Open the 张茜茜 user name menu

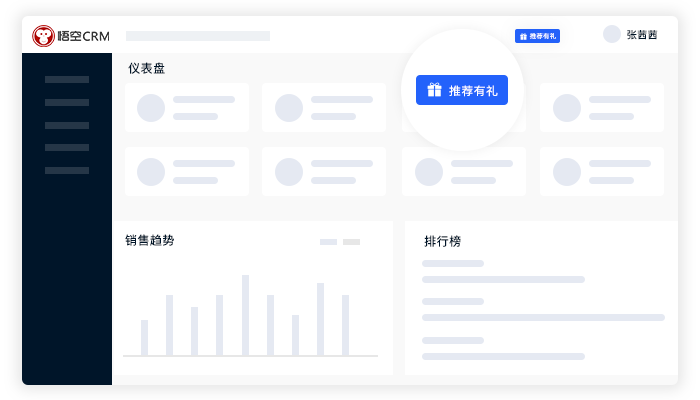coord(642,35)
